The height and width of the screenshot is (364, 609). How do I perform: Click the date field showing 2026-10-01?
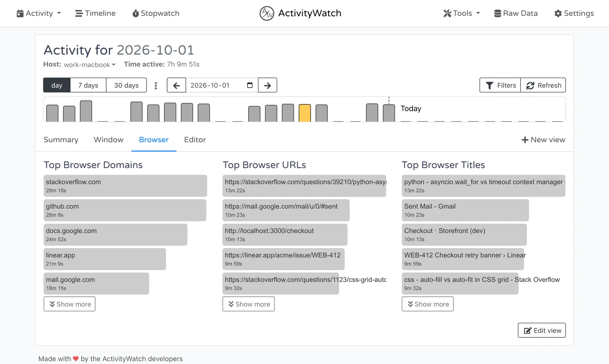pos(222,85)
